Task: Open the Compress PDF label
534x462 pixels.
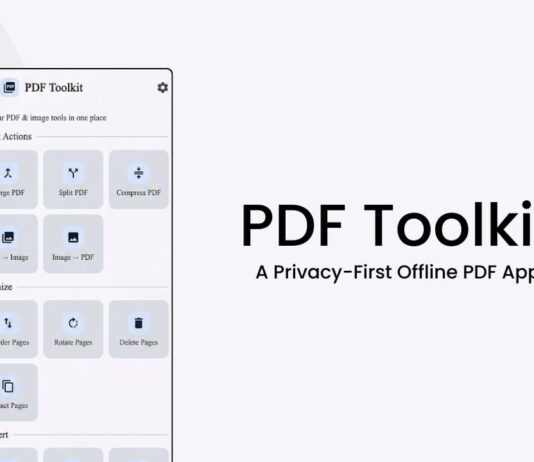Action: tap(139, 193)
